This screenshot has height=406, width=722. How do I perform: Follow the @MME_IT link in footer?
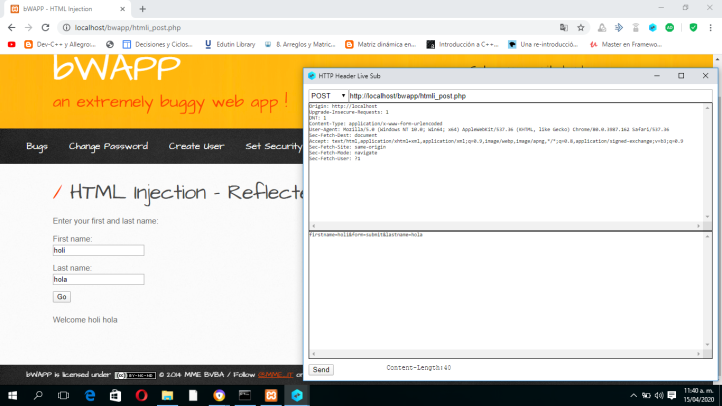[x=275, y=375]
